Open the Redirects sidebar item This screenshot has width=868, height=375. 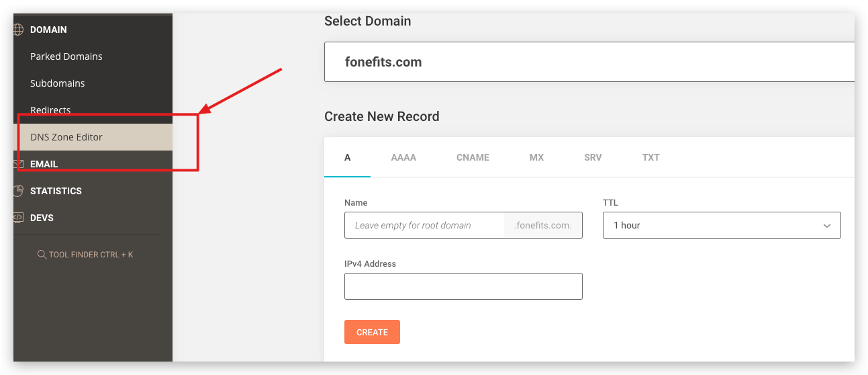click(50, 110)
